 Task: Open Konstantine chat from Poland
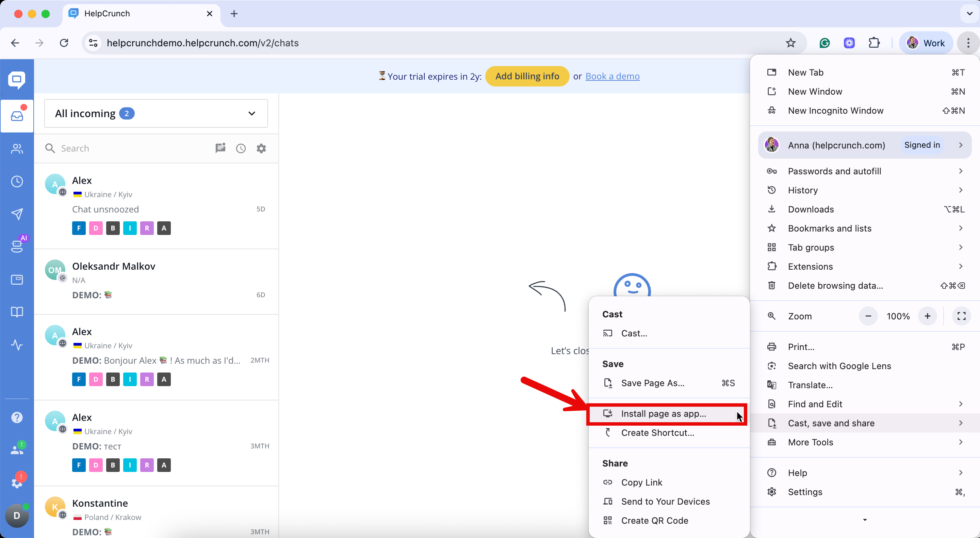pyautogui.click(x=156, y=512)
